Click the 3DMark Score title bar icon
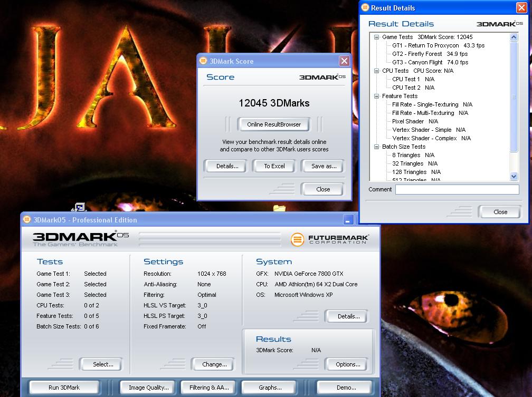The width and height of the screenshot is (532, 397). pos(203,61)
